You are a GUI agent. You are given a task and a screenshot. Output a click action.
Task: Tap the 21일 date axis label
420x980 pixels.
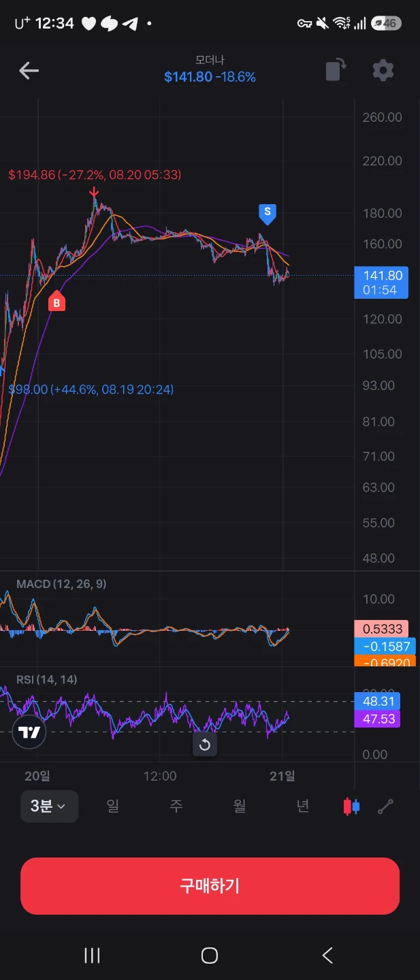coord(282,776)
